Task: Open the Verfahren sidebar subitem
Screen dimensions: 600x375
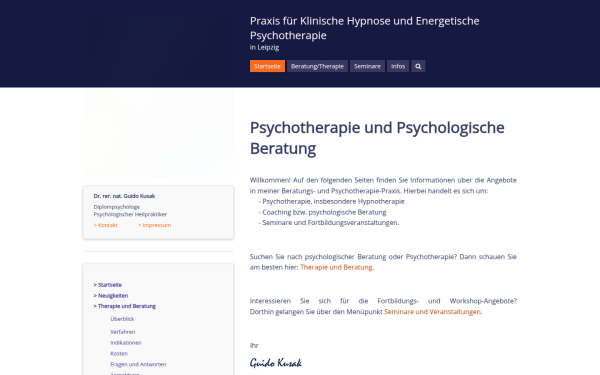Action: [x=122, y=332]
